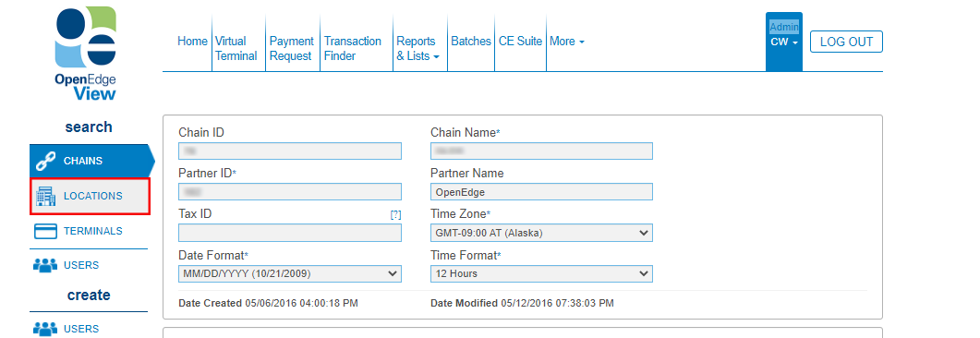Go to the Virtual Terminal page
Image resolution: width=980 pixels, height=338 pixels.
(x=236, y=49)
